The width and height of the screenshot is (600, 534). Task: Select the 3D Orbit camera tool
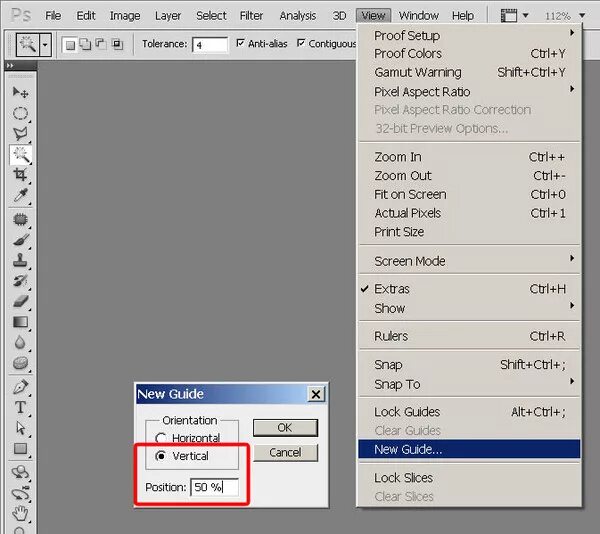tap(20, 493)
